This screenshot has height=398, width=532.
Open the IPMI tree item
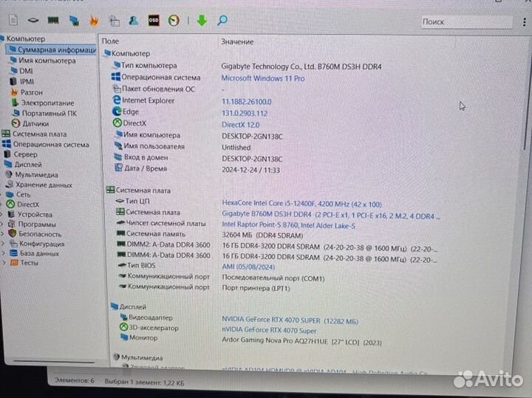pyautogui.click(x=21, y=81)
